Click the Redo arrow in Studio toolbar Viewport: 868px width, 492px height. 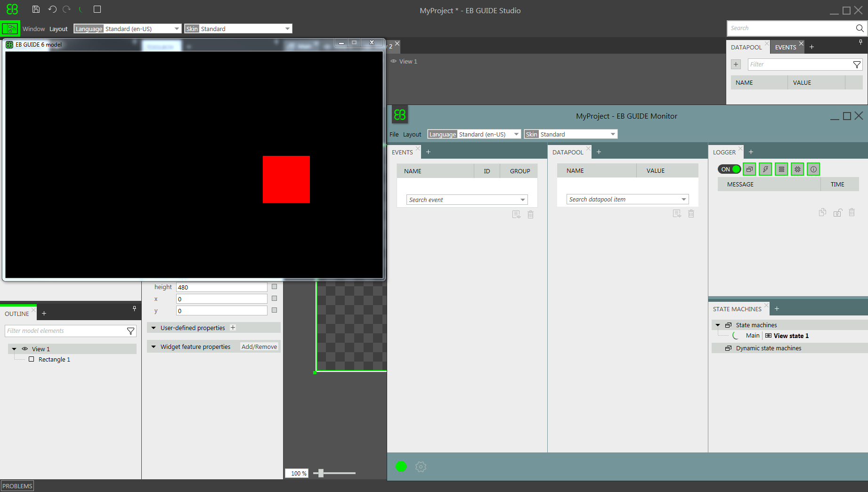66,9
